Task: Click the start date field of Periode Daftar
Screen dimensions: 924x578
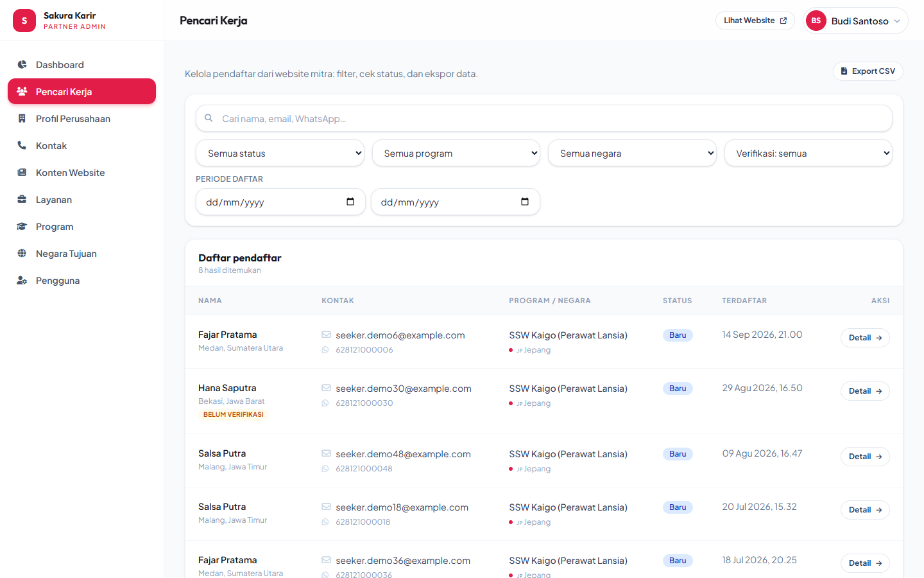Action: click(x=280, y=202)
